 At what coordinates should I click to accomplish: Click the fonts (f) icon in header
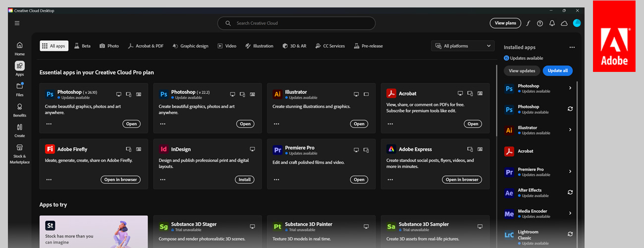(528, 23)
